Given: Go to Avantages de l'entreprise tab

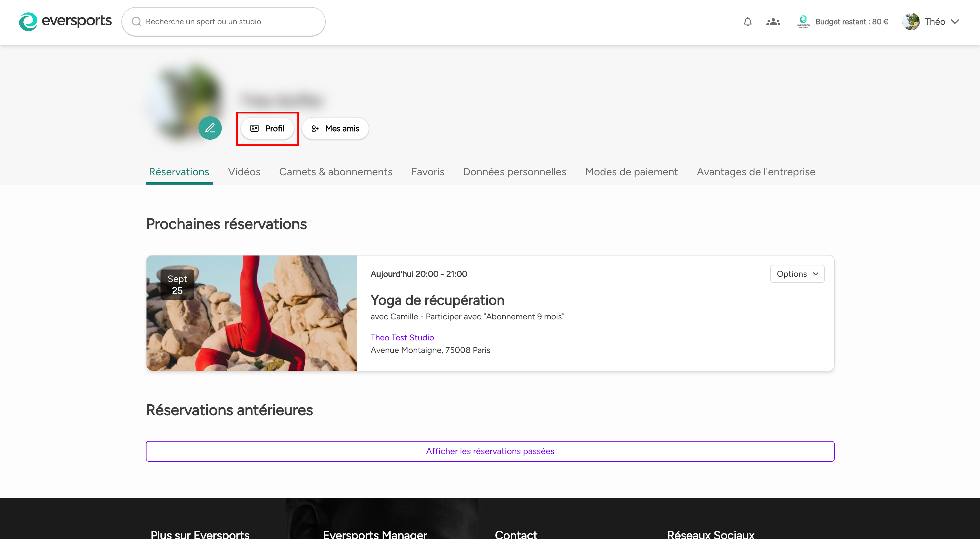Looking at the screenshot, I should (756, 172).
